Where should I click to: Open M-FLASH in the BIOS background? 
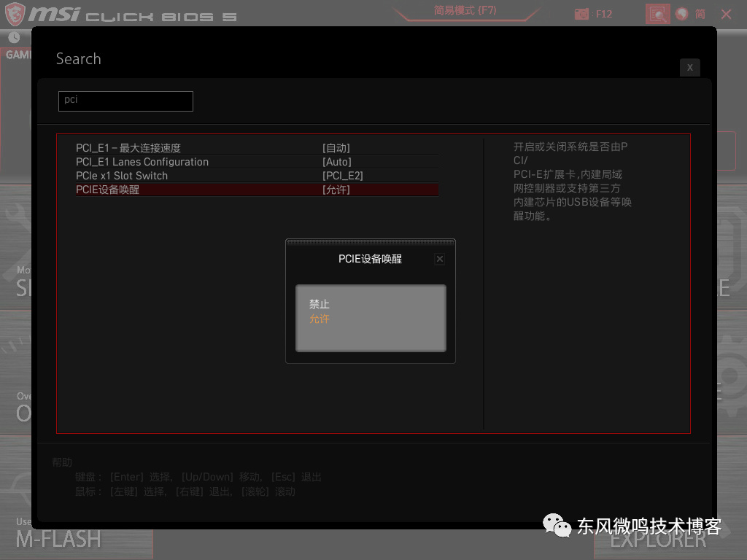[x=58, y=539]
